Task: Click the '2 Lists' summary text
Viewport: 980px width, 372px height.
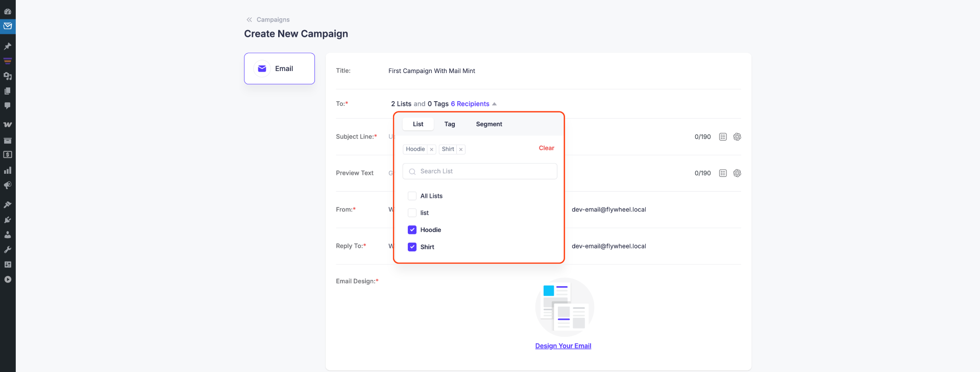Action: pyautogui.click(x=401, y=104)
